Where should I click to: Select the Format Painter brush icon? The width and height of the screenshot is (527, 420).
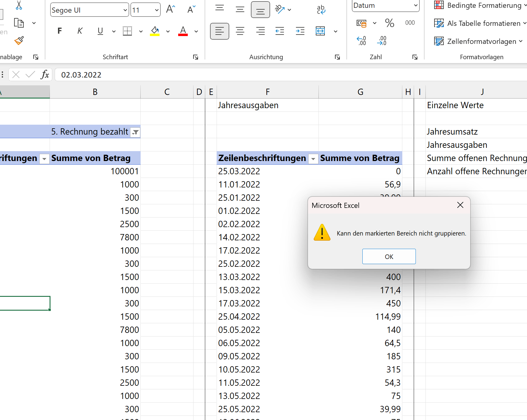(x=19, y=41)
